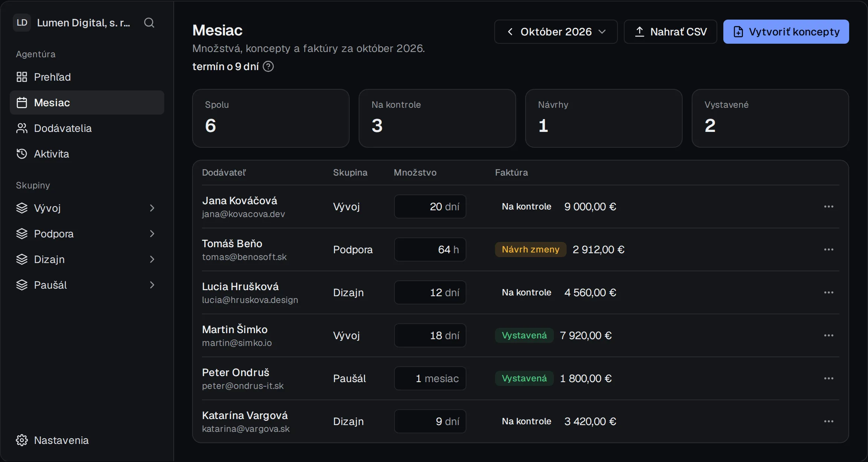This screenshot has width=868, height=462.
Task: Click the amount 4 560,00 €
Action: click(590, 292)
